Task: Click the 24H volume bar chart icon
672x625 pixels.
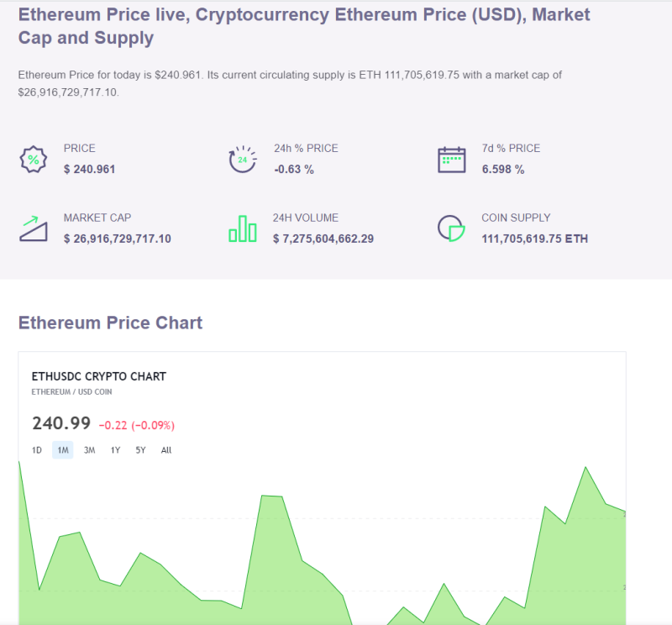Action: 243,228
